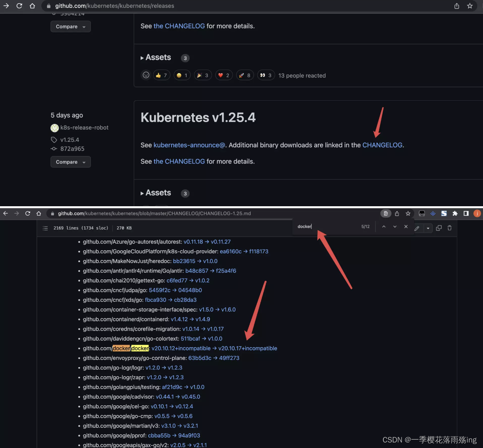Screen dimensions: 483x448
Task: Open google/cadvisor v0.45.0 link
Action: pyautogui.click(x=192, y=397)
